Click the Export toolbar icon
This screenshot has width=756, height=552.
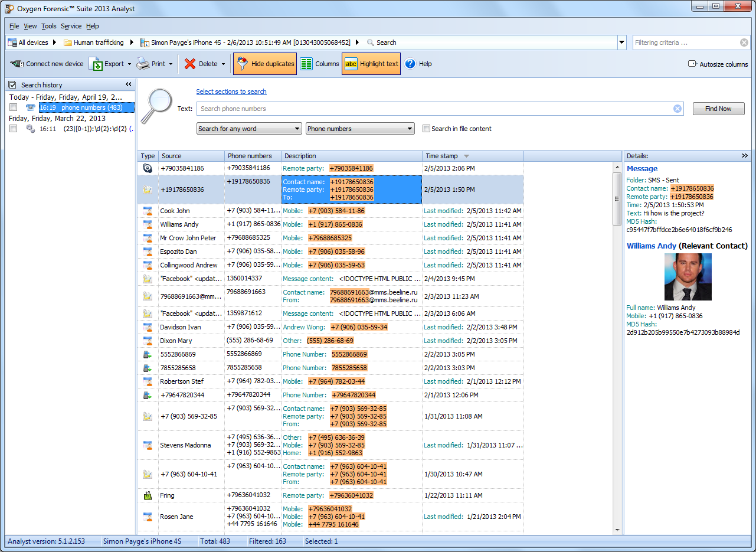click(96, 64)
